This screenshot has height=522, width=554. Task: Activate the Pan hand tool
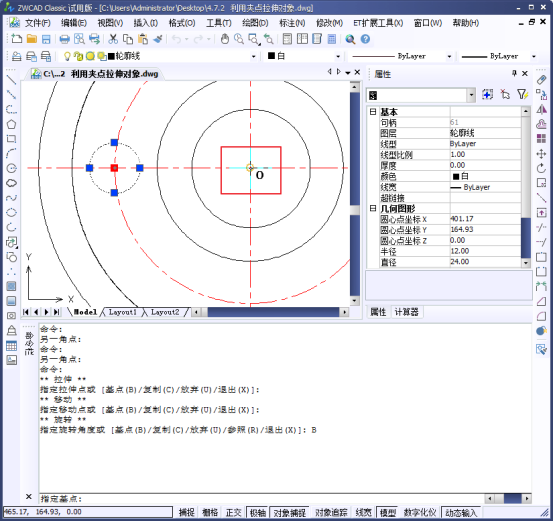(x=224, y=39)
